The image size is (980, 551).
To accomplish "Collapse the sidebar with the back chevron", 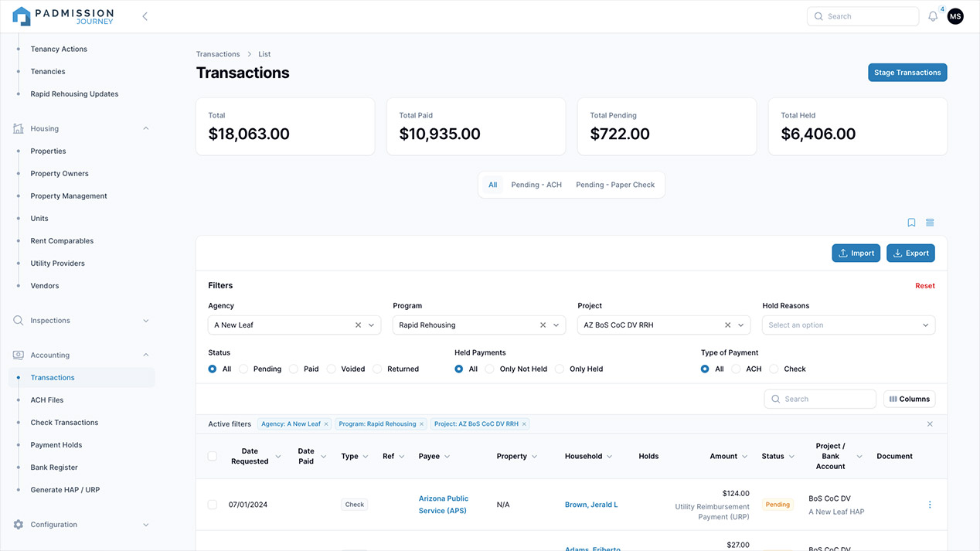I will click(x=145, y=16).
